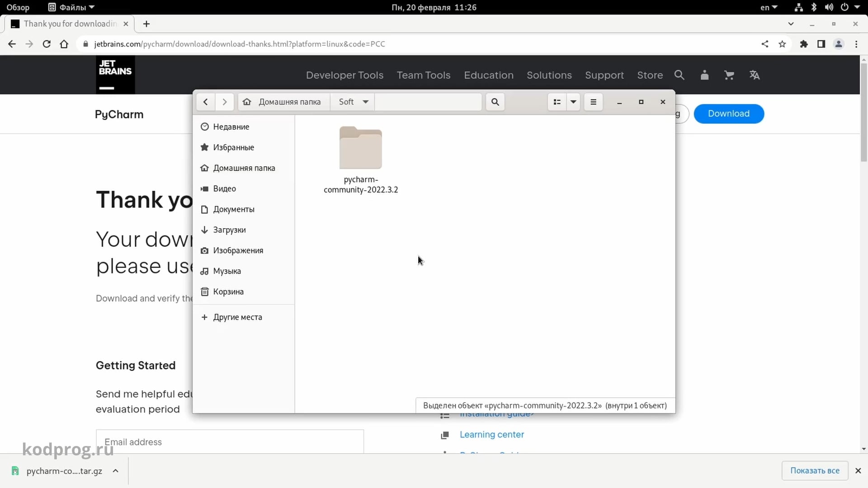This screenshot has width=868, height=488.
Task: Open Корзина in the sidebar
Action: pos(243,292)
